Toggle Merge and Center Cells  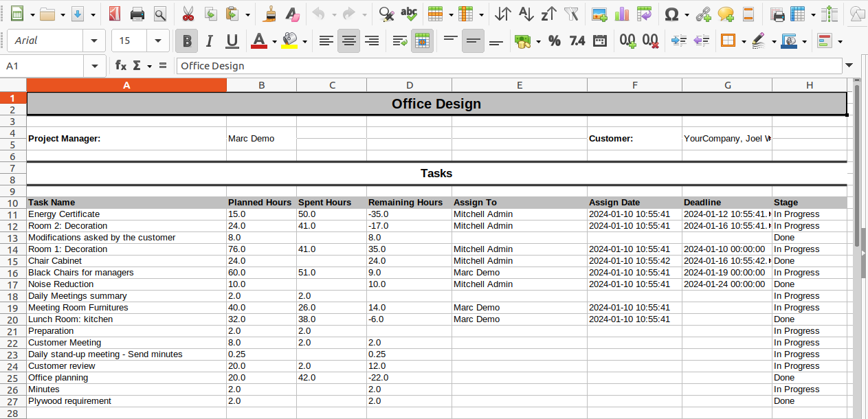(423, 41)
